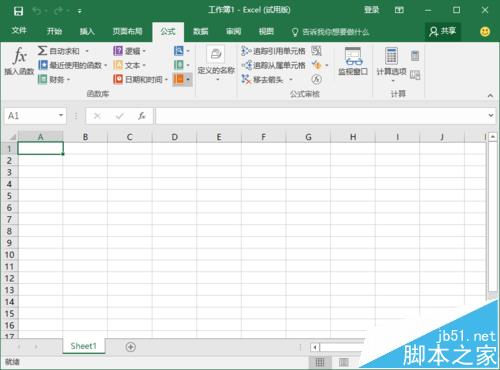Screen dimensions: 500x370
Task: Click 追踪引用单元格 to trace precedents
Action: (x=273, y=51)
